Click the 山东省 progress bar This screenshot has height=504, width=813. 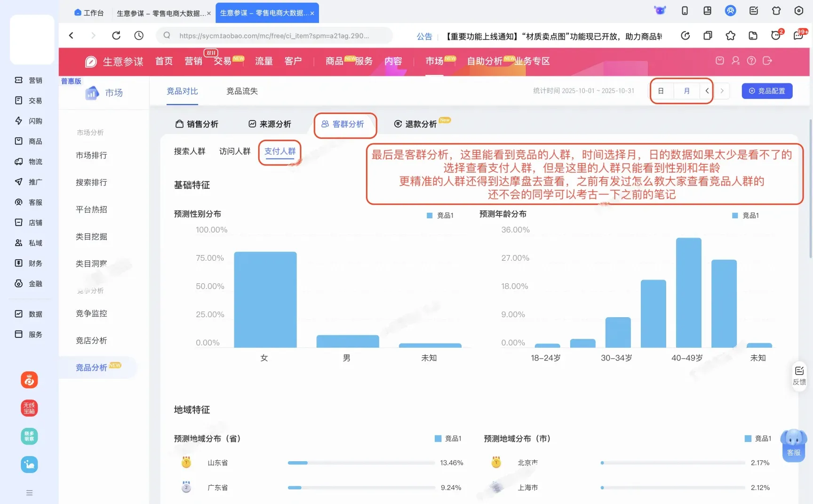point(361,463)
